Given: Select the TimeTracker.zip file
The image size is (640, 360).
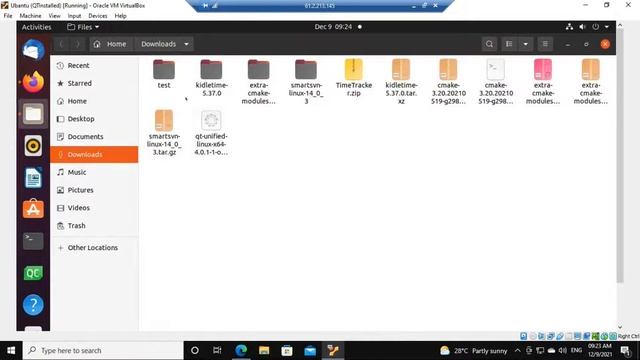Looking at the screenshot, I should (353, 78).
